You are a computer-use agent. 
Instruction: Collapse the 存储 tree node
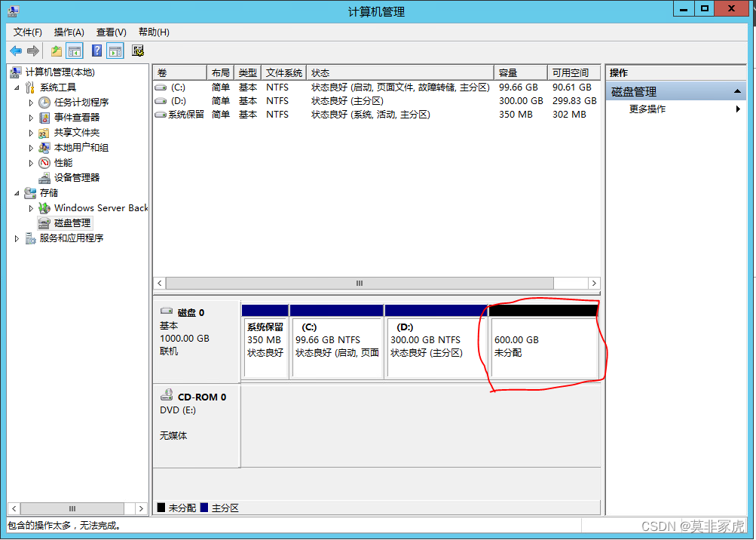[17, 193]
